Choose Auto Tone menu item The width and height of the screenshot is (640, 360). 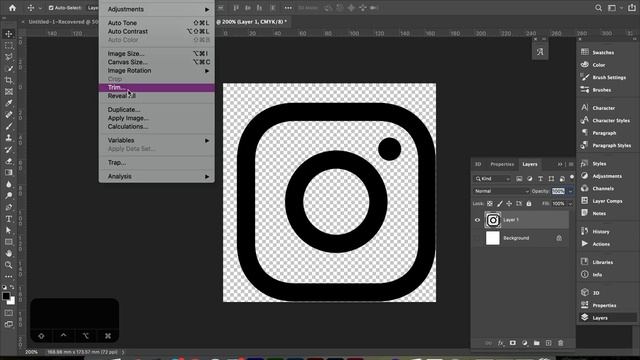[x=156, y=23]
